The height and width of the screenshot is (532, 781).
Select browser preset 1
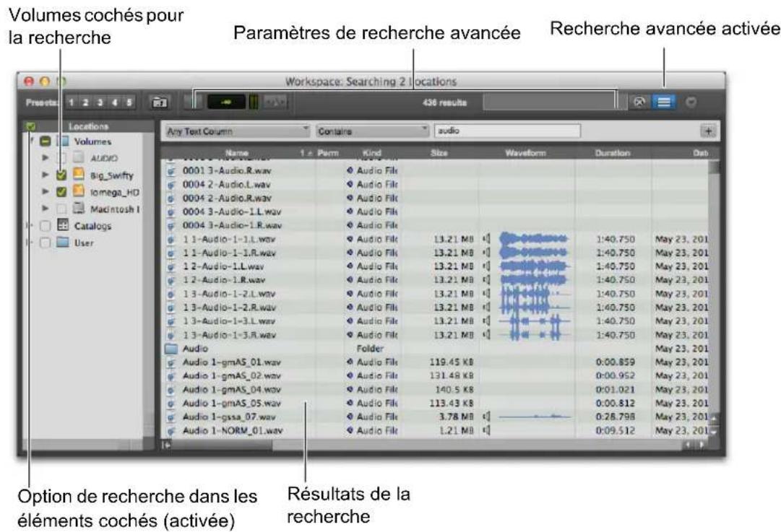click(72, 103)
